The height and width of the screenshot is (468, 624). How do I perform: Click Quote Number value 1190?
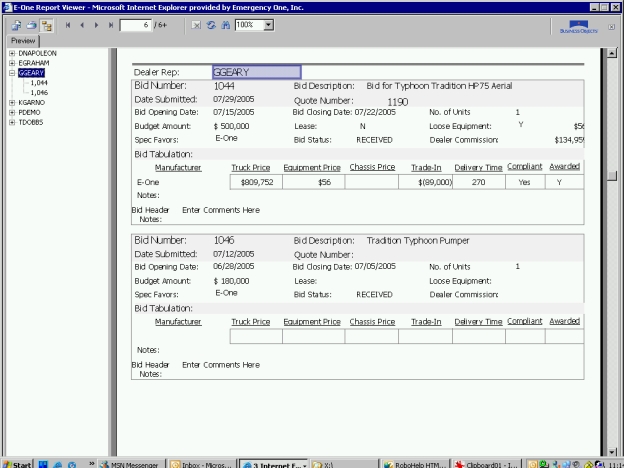(x=398, y=102)
